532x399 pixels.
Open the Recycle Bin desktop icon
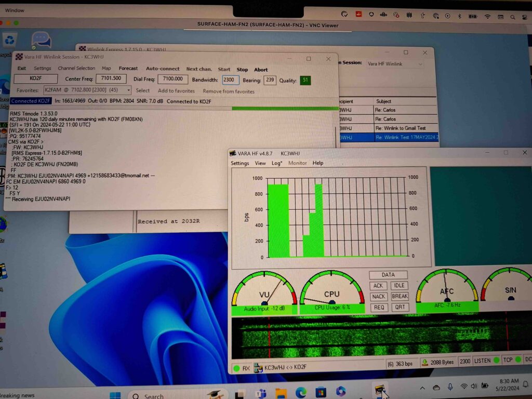9,41
